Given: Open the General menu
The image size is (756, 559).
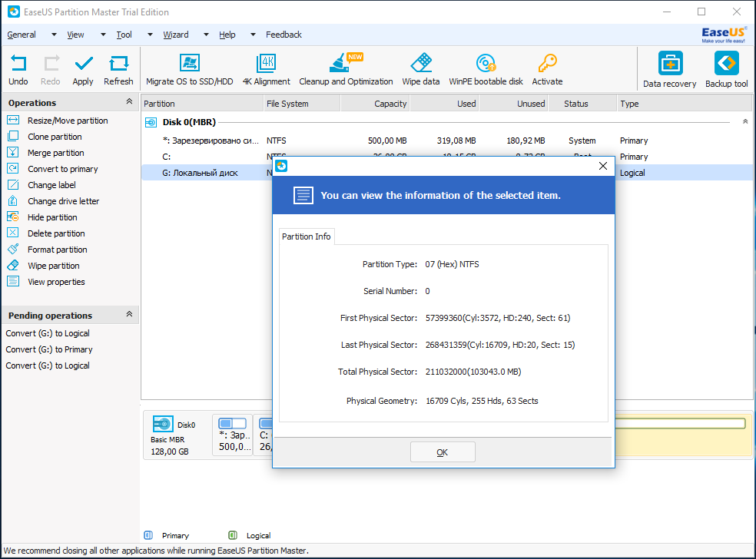Looking at the screenshot, I should click(22, 35).
